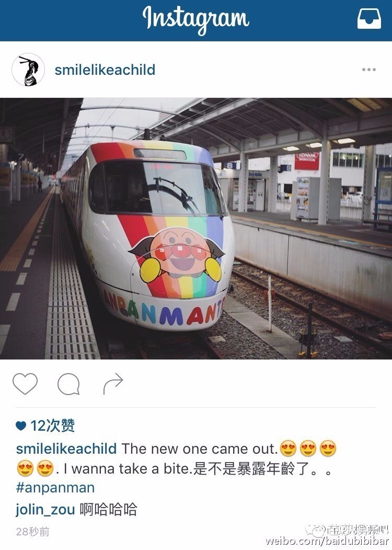The height and width of the screenshot is (550, 392).
Task: Open the Instagram Direct inbox icon
Action: coord(369,18)
